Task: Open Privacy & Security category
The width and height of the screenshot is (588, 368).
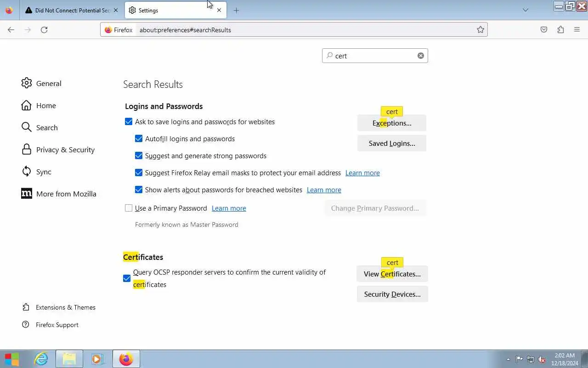Action: click(x=58, y=149)
